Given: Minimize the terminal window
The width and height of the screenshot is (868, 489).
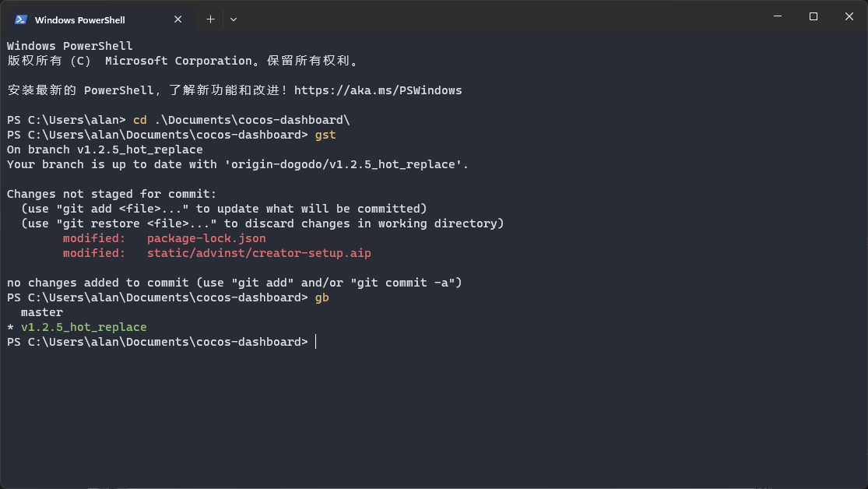Looking at the screenshot, I should [x=778, y=16].
